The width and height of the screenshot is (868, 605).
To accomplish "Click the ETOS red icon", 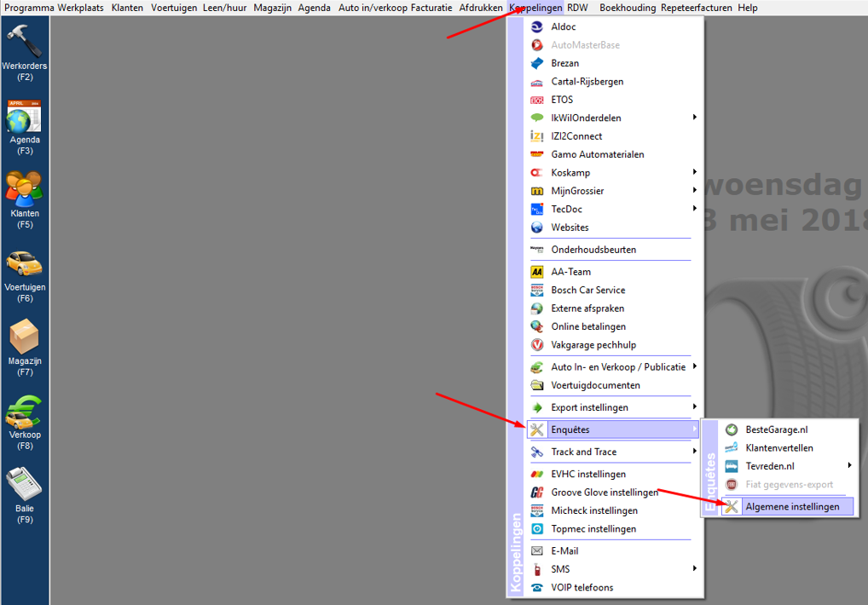I will (x=537, y=100).
